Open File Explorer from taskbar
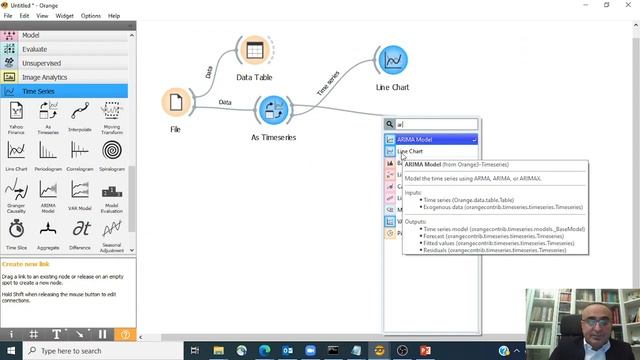This screenshot has height=360, width=640. (x=219, y=351)
